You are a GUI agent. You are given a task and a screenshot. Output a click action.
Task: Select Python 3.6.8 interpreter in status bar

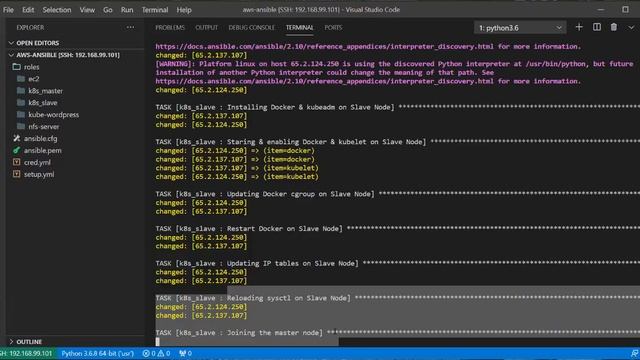[x=98, y=353]
